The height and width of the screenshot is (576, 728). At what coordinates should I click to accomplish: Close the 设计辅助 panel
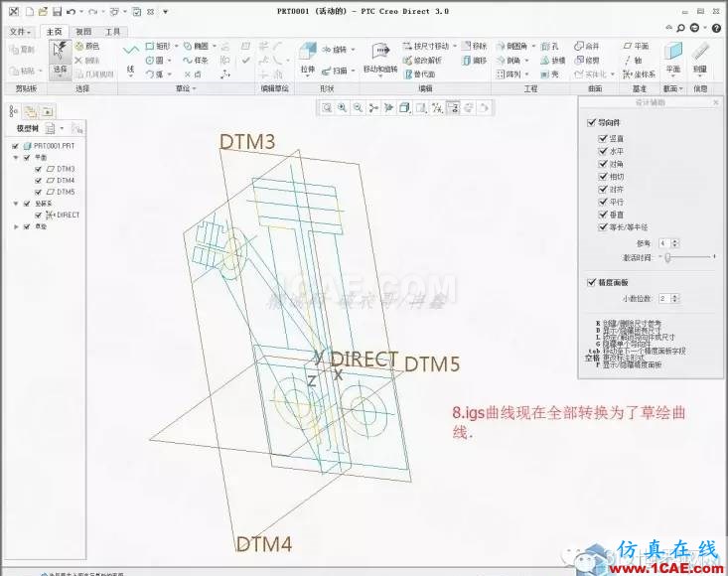point(716,102)
